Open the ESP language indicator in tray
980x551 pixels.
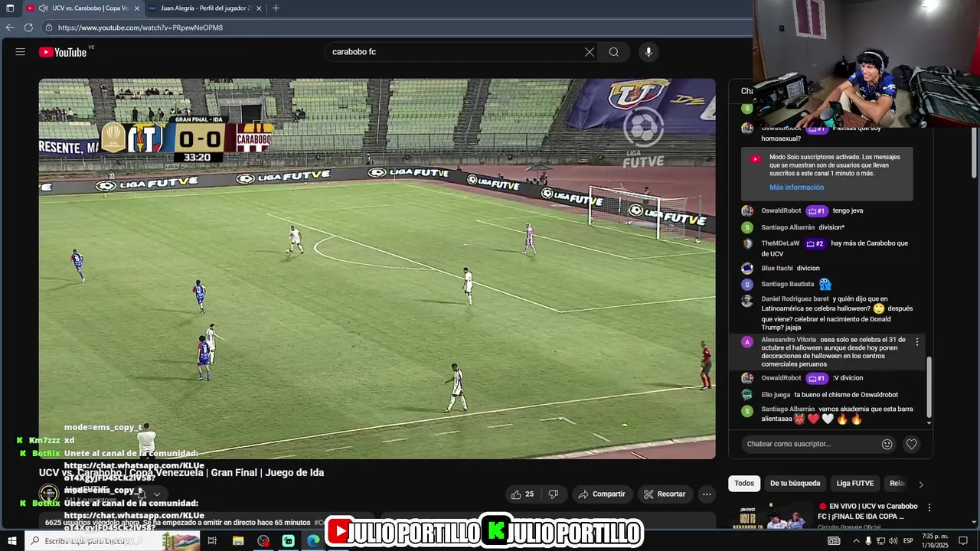[909, 541]
